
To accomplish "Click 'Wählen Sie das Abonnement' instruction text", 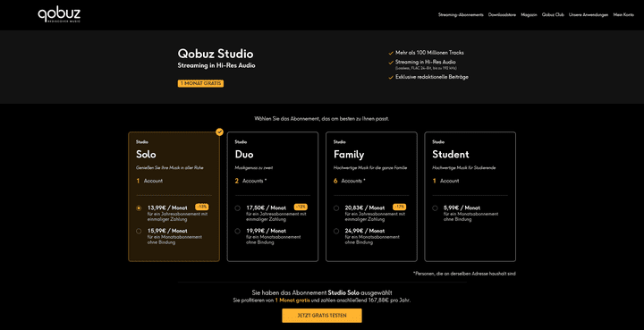I will point(322,119).
